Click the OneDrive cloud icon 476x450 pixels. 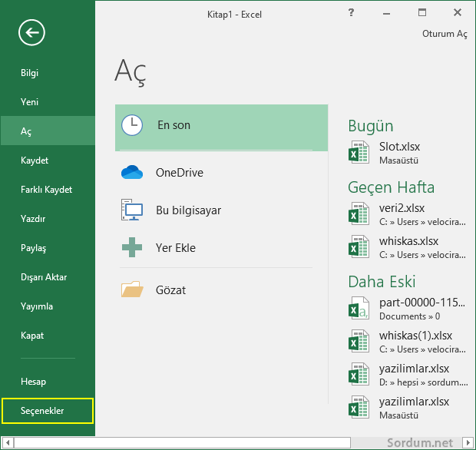coord(132,172)
